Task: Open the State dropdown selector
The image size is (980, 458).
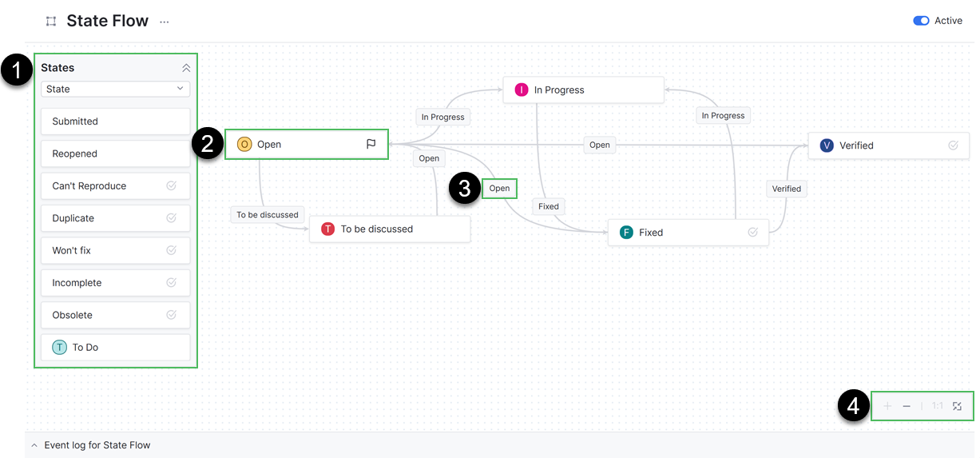Action: 115,89
